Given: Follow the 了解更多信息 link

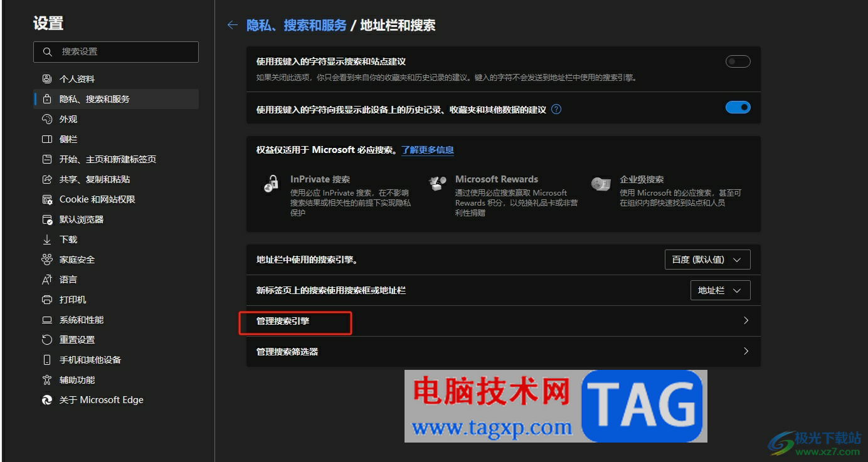Looking at the screenshot, I should [428, 150].
